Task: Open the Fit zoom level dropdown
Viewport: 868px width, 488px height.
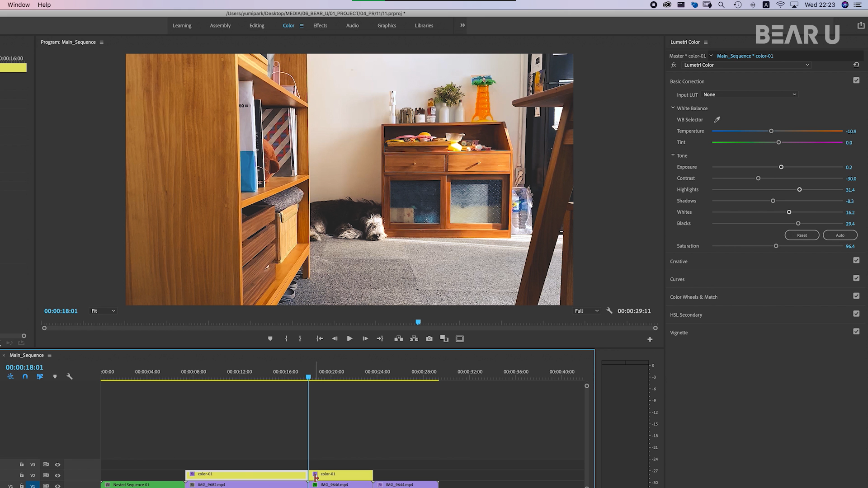Action: coord(103,311)
